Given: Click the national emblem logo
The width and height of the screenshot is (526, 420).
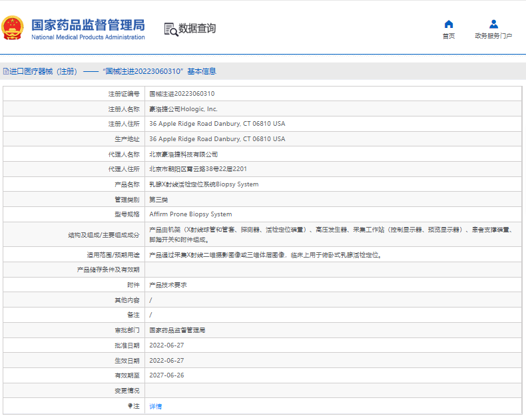Looking at the screenshot, I should (x=13, y=29).
